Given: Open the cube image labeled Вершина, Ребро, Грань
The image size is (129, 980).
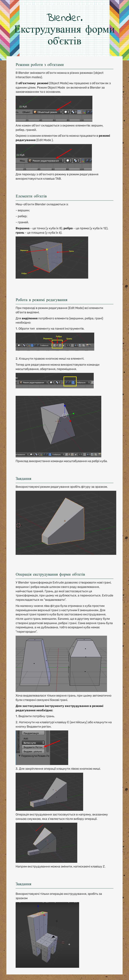Looking at the screenshot, I should [x=52, y=258].
